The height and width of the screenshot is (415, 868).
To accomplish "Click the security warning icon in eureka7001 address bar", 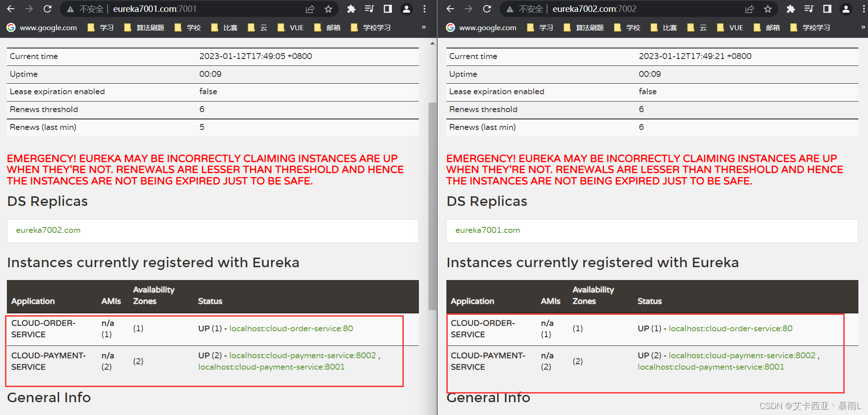I will 70,9.
